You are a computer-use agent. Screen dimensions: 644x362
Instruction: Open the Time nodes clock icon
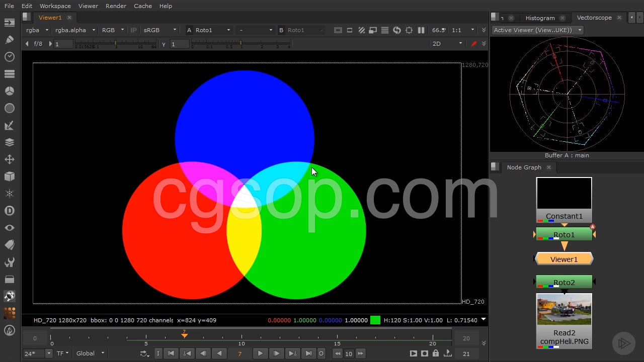click(10, 57)
